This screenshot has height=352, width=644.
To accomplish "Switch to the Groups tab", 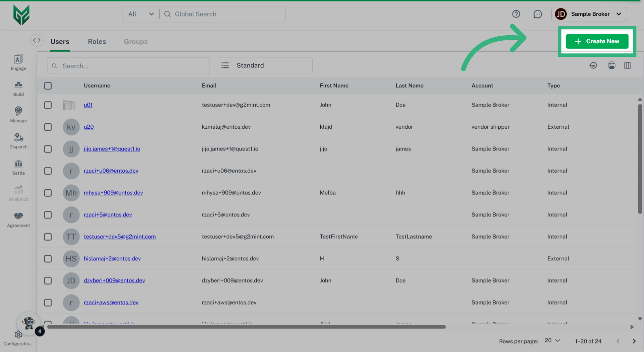I will pyautogui.click(x=136, y=42).
